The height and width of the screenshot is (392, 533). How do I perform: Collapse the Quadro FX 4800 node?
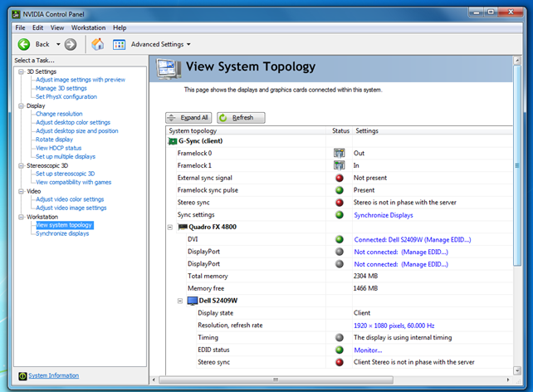(x=171, y=227)
